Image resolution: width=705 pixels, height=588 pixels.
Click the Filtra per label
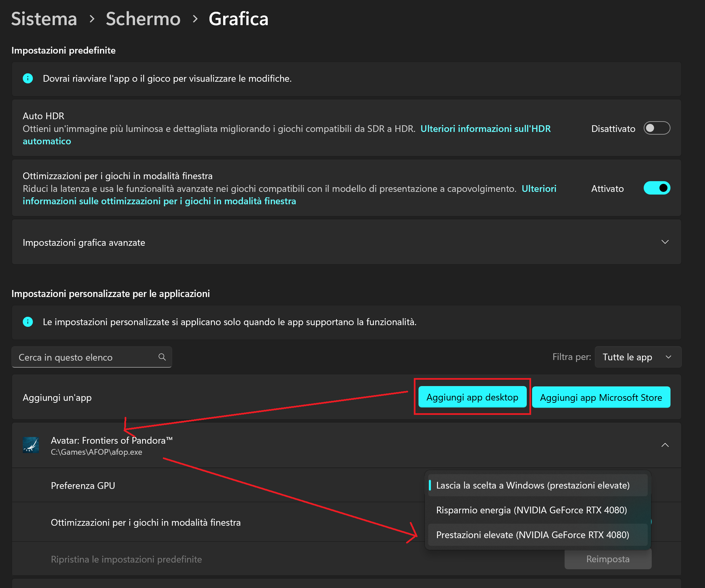tap(572, 357)
